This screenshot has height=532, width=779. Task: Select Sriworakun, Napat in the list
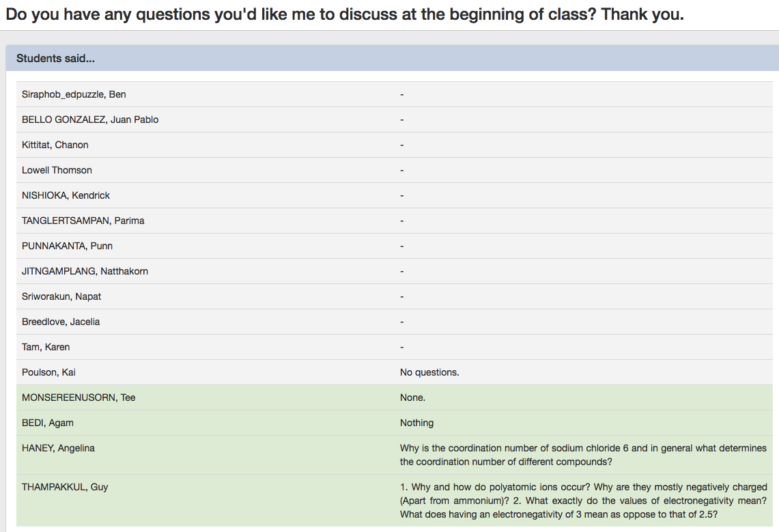[61, 296]
